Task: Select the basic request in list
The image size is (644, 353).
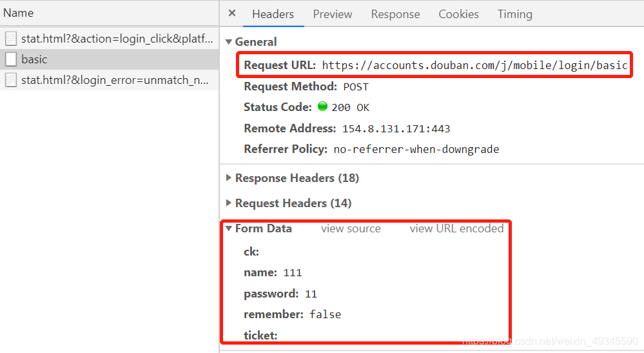Action: (109, 59)
